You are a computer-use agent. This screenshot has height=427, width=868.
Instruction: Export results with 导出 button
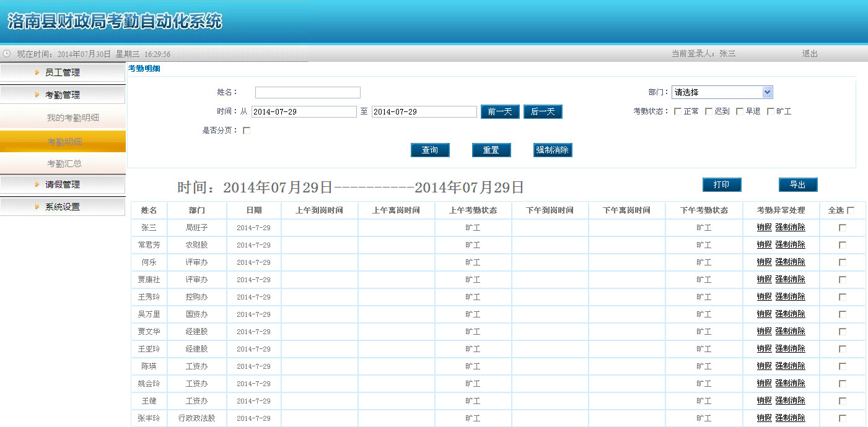798,185
